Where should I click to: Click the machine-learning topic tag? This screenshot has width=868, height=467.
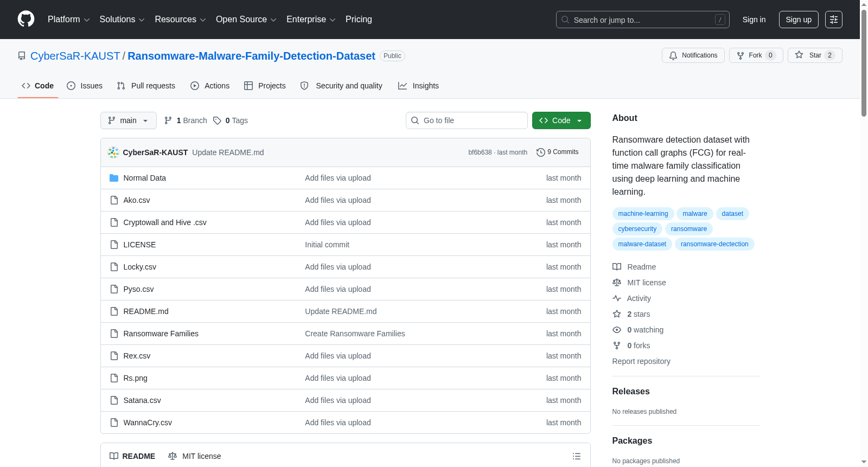[x=643, y=214]
